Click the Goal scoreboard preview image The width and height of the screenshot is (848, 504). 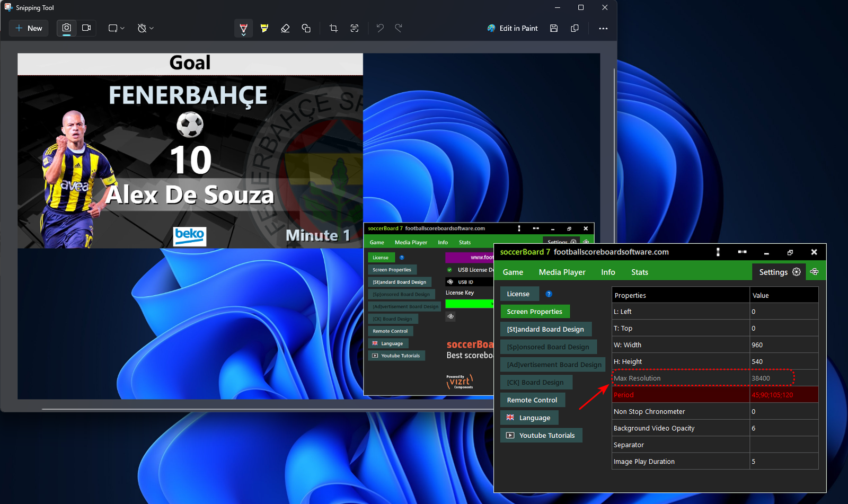tap(190, 151)
